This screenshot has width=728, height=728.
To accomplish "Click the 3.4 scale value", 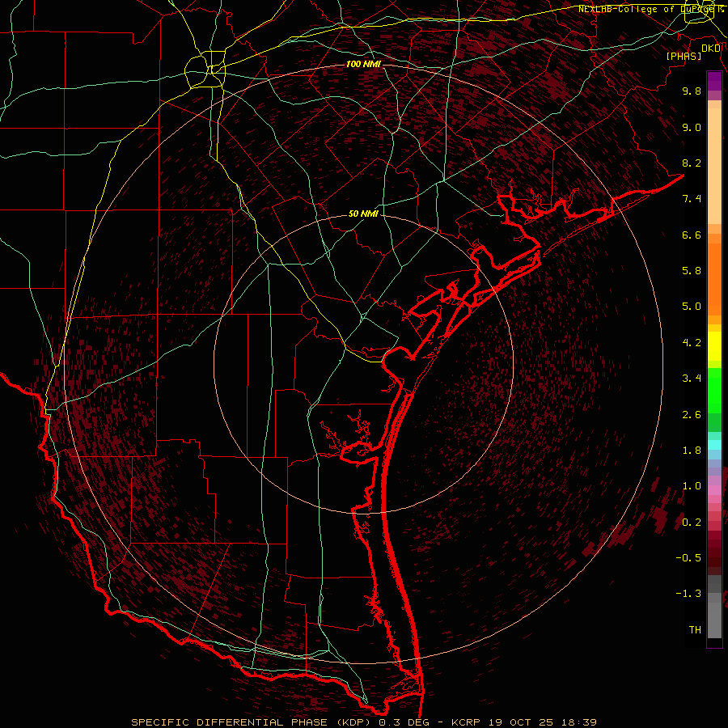I will tap(692, 379).
